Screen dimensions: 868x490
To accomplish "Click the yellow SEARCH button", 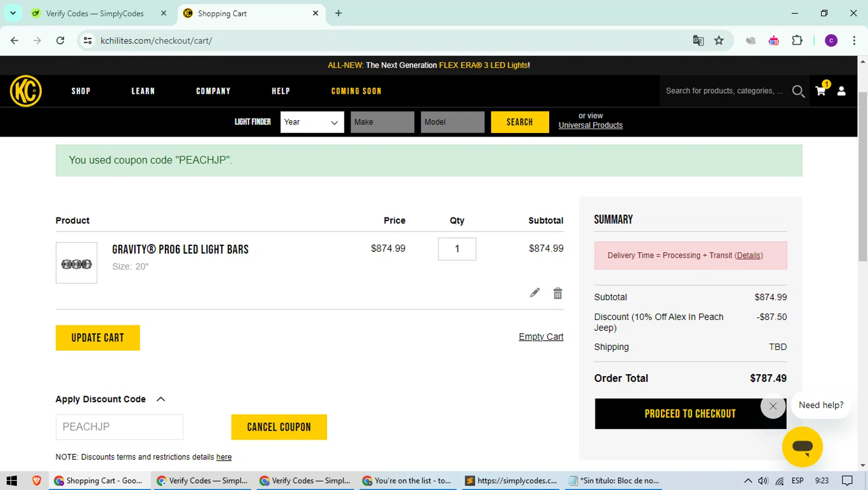I will click(520, 122).
